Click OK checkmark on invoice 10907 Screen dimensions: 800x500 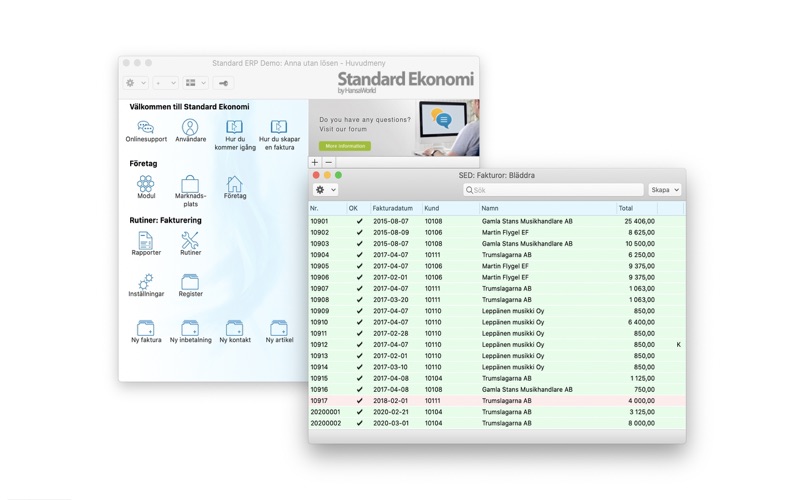359,289
